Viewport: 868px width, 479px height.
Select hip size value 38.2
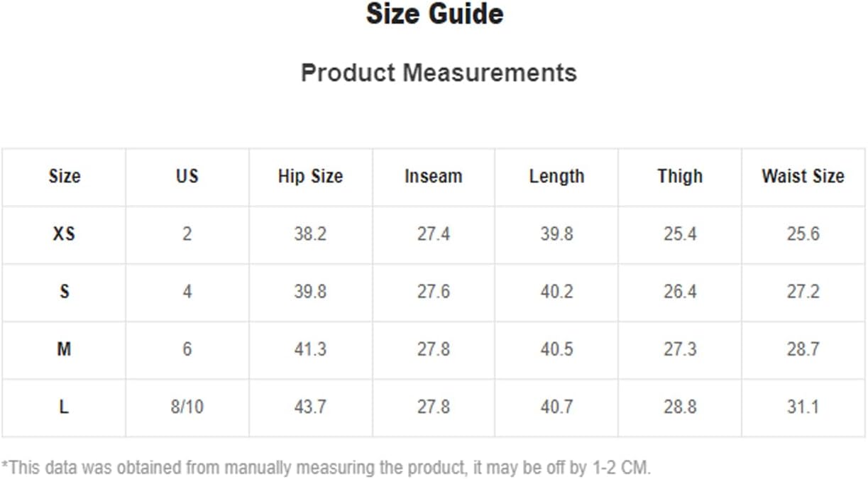click(x=310, y=234)
